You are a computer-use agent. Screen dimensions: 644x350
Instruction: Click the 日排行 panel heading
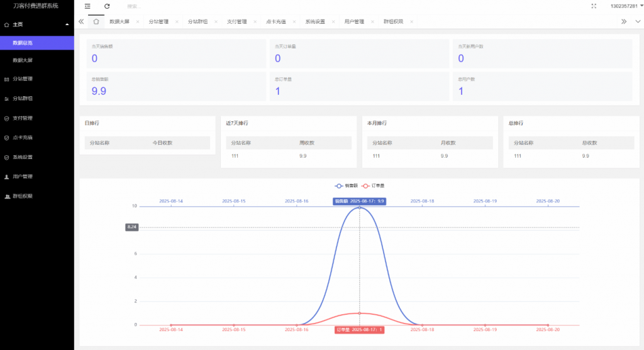(x=92, y=123)
